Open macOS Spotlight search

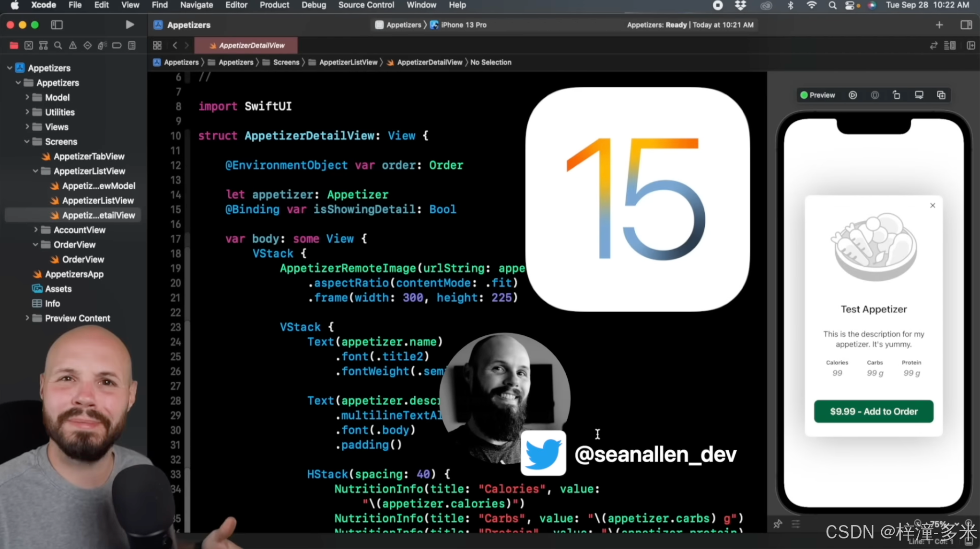[x=832, y=5]
